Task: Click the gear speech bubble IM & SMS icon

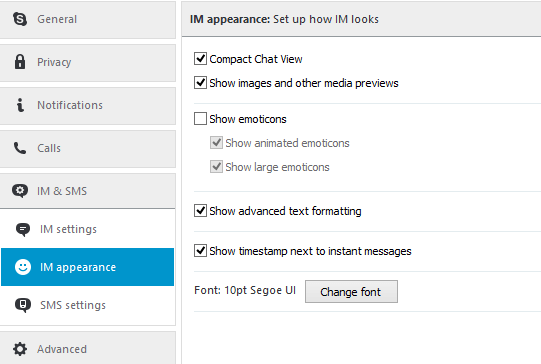Action: (20, 191)
